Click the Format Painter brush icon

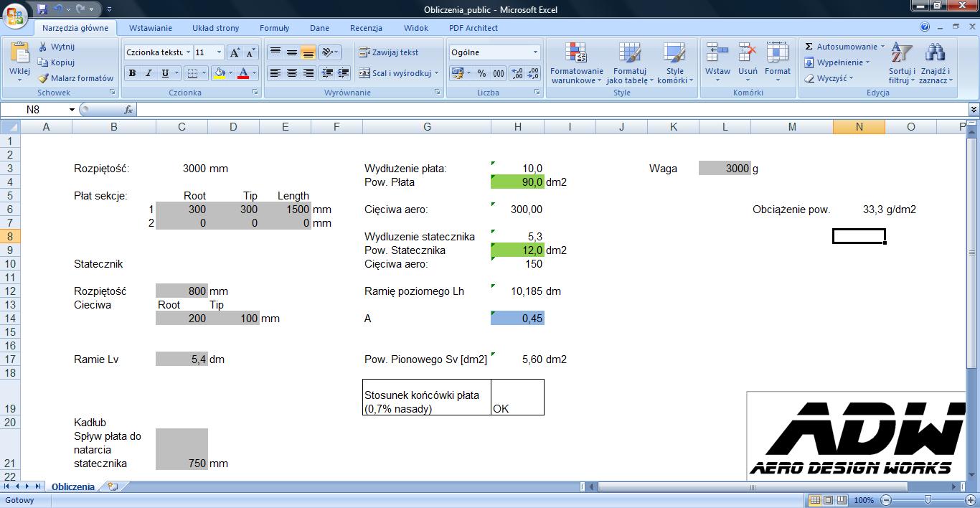click(43, 78)
